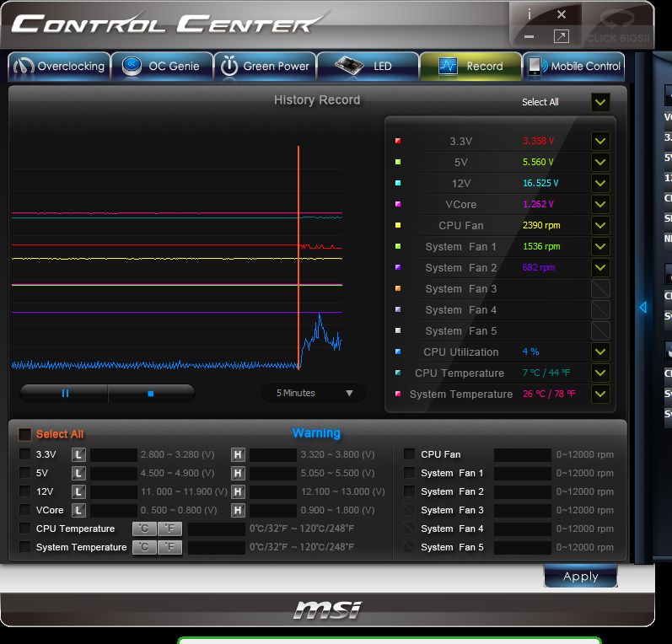Stop the history recording
672x644 pixels.
pyautogui.click(x=151, y=393)
